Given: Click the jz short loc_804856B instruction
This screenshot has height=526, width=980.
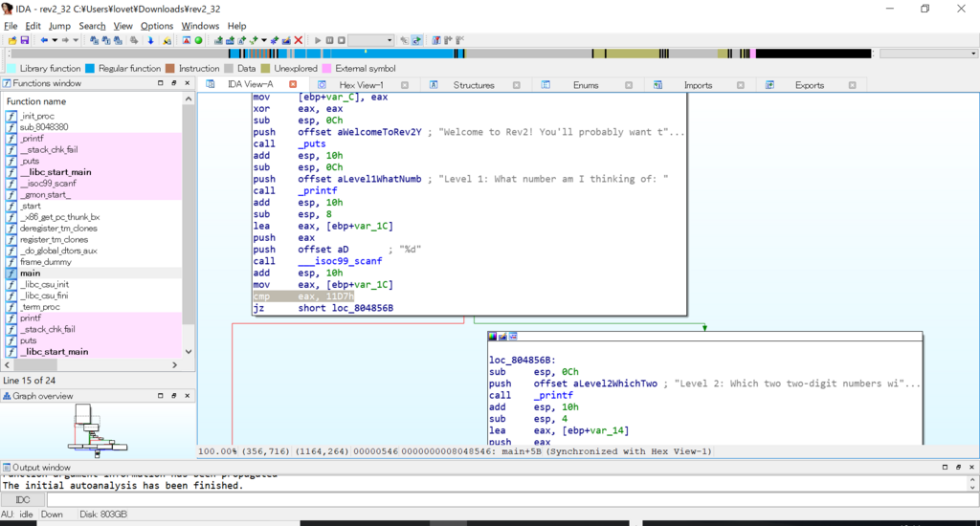Looking at the screenshot, I should pyautogui.click(x=323, y=308).
